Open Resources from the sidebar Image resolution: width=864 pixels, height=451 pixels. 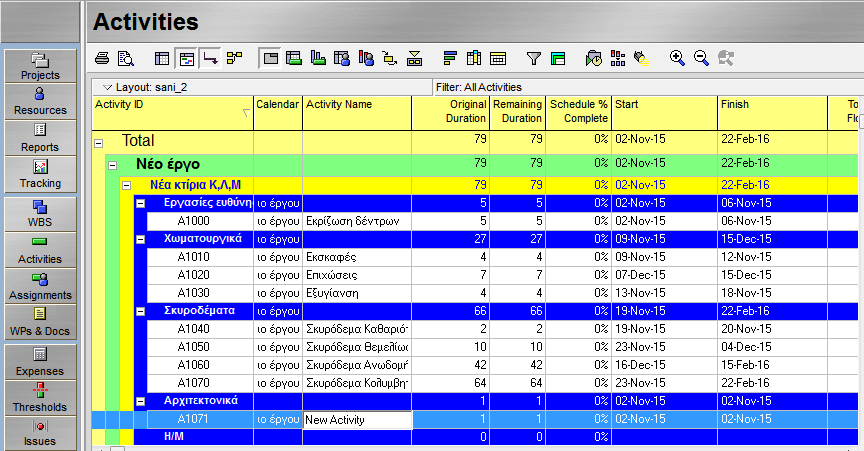(40, 101)
